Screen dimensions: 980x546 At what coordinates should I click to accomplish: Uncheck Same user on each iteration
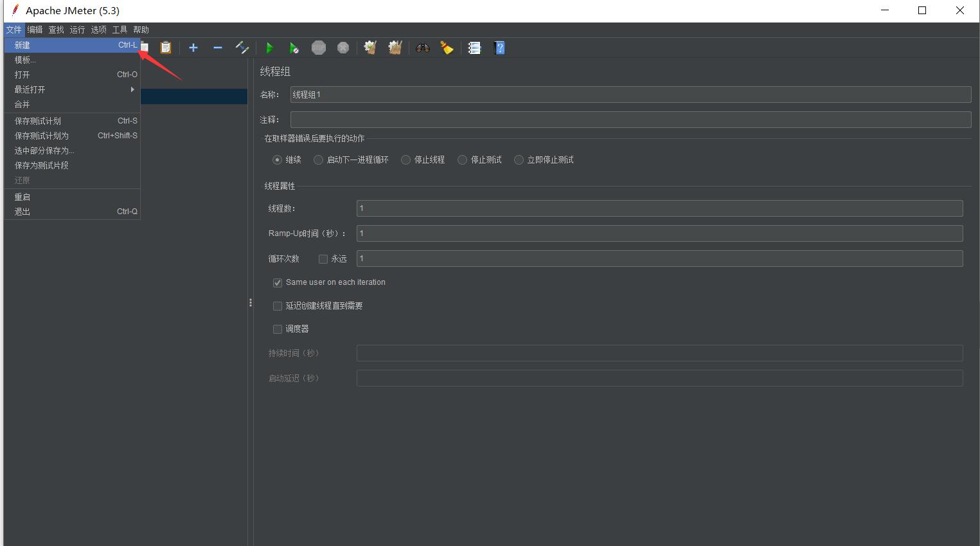(278, 283)
